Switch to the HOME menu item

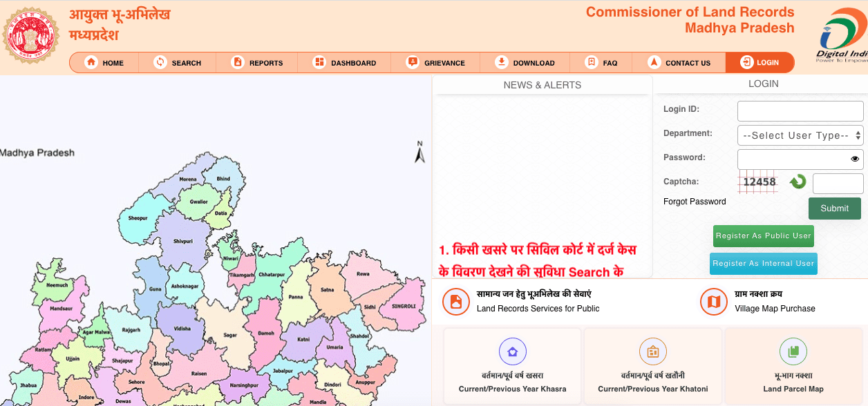click(92, 62)
